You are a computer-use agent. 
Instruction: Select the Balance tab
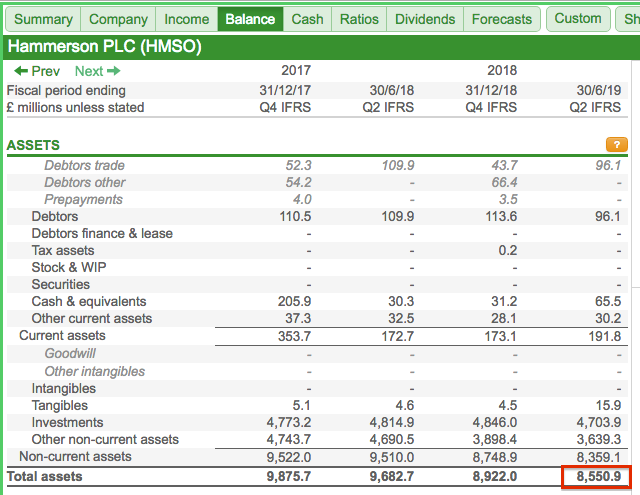coord(250,19)
